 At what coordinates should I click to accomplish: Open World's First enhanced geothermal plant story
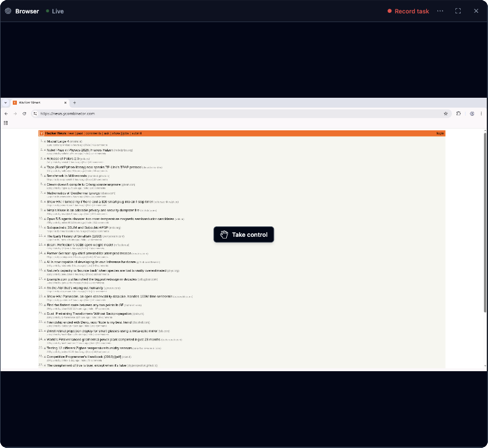pyautogui.click(x=104, y=340)
